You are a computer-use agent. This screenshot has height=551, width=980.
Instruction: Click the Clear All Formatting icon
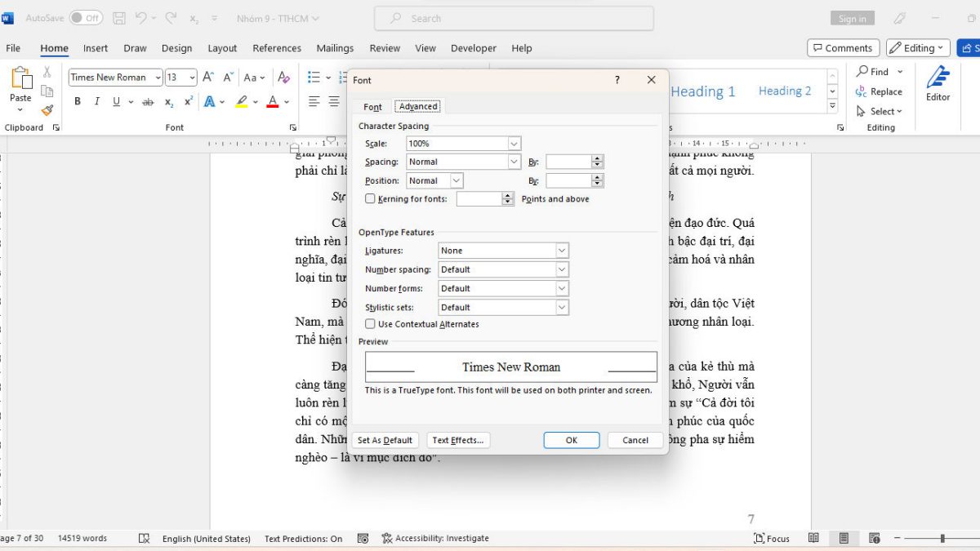point(283,78)
